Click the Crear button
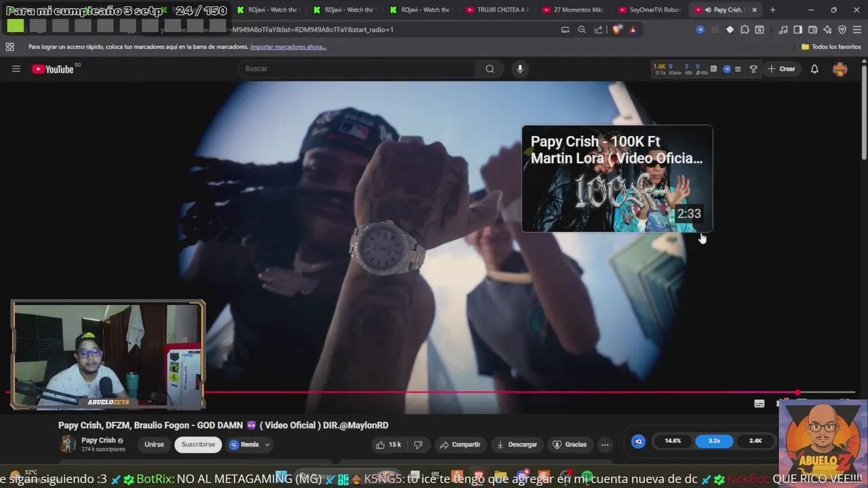868x488 pixels. coord(781,68)
